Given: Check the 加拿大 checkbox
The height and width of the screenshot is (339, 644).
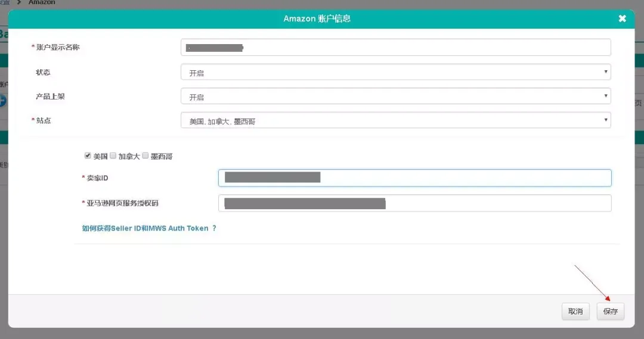Looking at the screenshot, I should (113, 155).
